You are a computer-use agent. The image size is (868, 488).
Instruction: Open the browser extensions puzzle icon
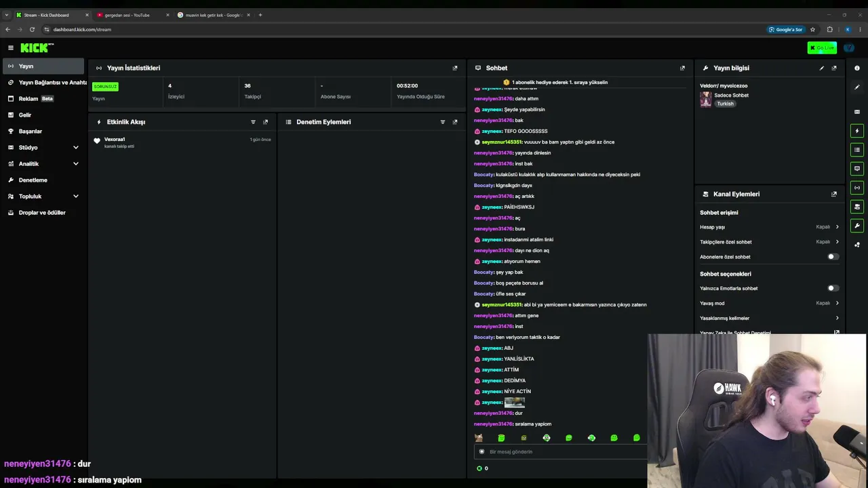[829, 29]
